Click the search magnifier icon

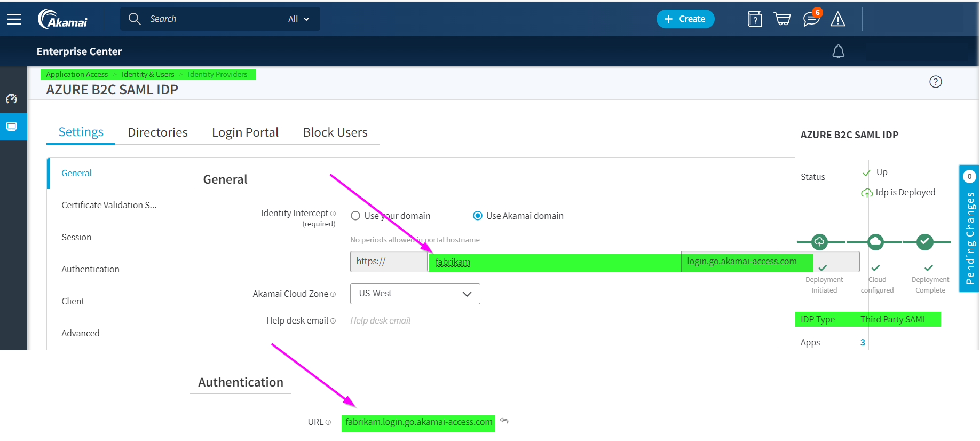135,19
